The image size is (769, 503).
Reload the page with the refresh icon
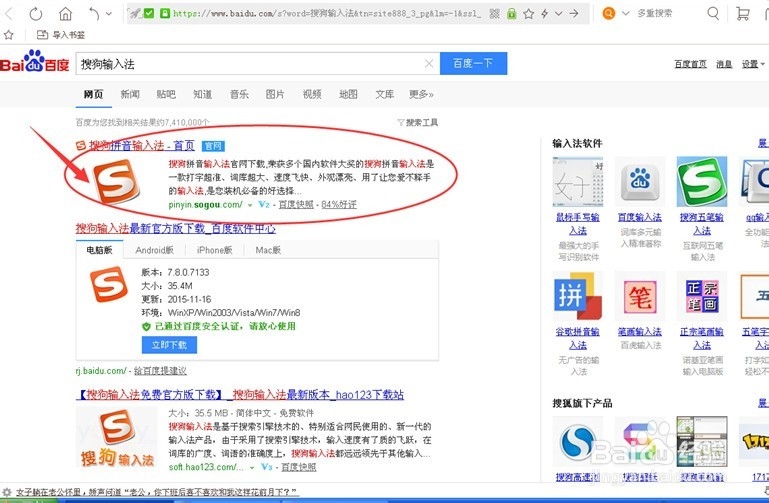36,14
